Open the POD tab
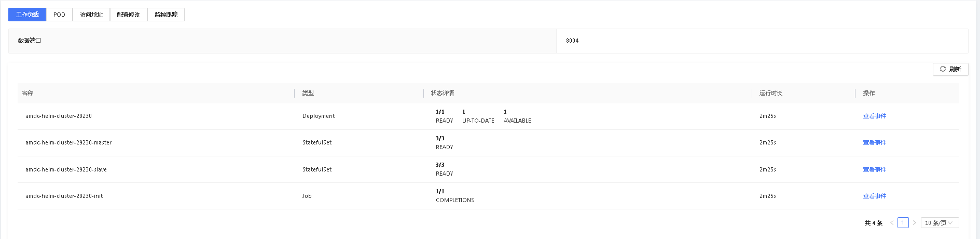 point(59,15)
